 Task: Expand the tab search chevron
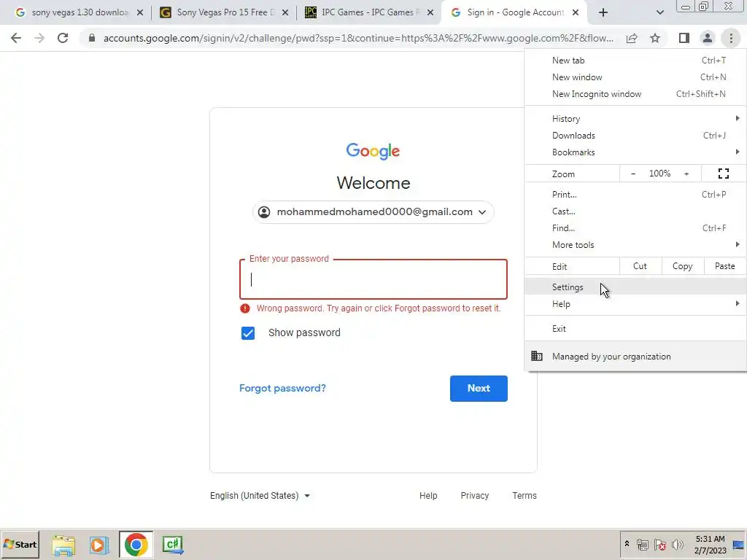(x=659, y=12)
